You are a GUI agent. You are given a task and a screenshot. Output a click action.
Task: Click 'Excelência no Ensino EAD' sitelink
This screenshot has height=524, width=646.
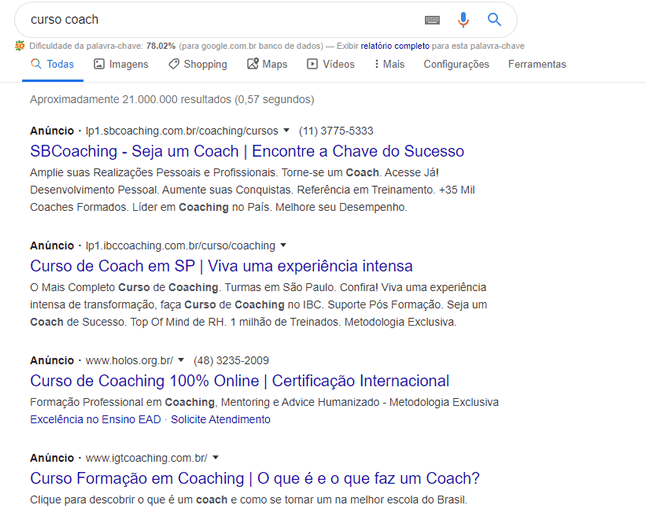(x=95, y=419)
